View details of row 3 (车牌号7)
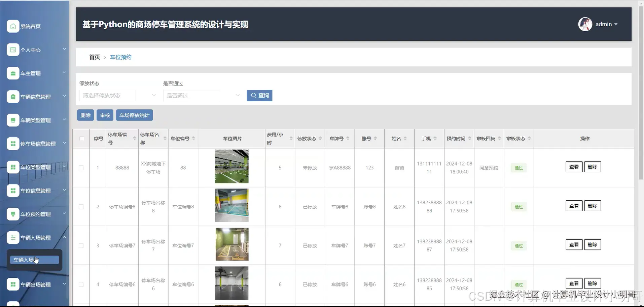Image resolution: width=644 pixels, height=307 pixels. click(574, 245)
